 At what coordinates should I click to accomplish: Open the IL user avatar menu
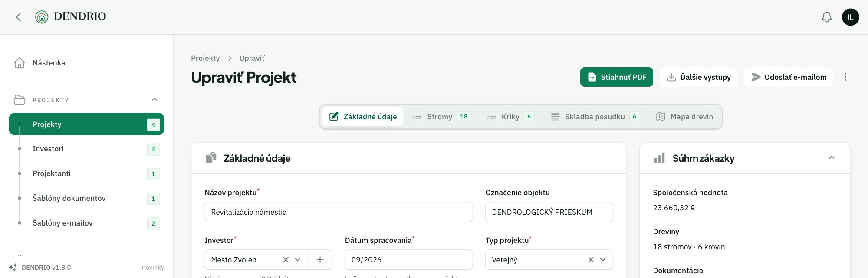pyautogui.click(x=851, y=17)
